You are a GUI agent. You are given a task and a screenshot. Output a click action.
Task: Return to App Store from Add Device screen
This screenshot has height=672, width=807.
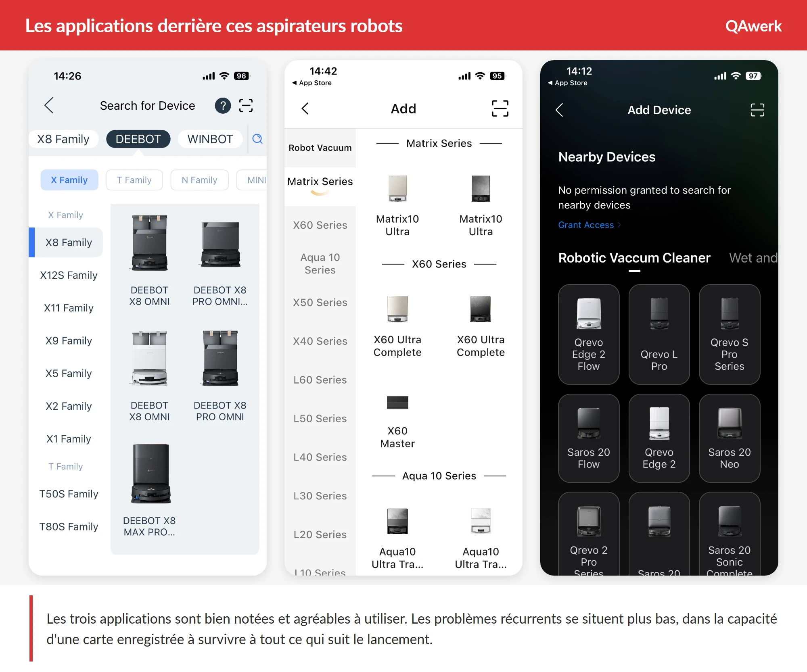tap(568, 83)
